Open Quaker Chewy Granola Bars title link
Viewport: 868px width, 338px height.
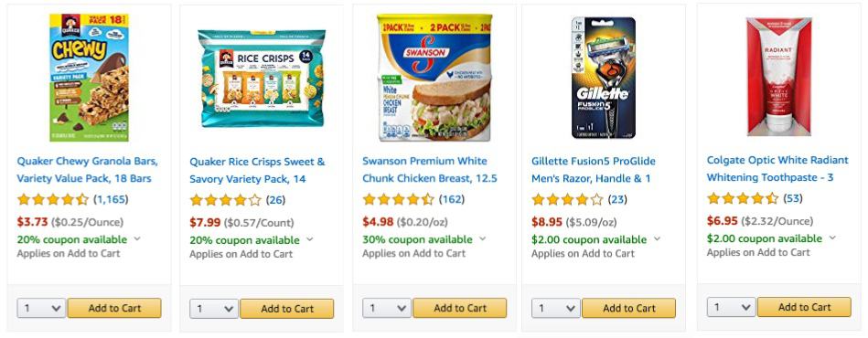tap(88, 170)
